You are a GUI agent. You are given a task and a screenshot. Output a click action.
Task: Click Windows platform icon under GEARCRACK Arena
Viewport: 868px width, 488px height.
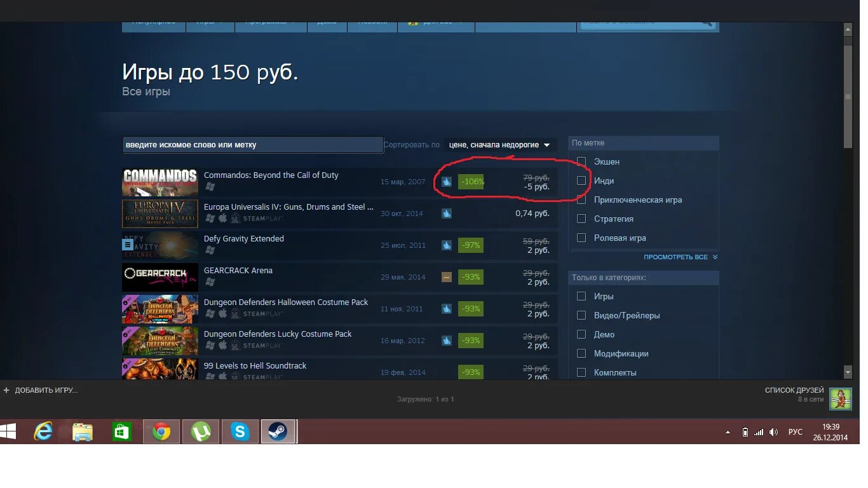pyautogui.click(x=210, y=282)
